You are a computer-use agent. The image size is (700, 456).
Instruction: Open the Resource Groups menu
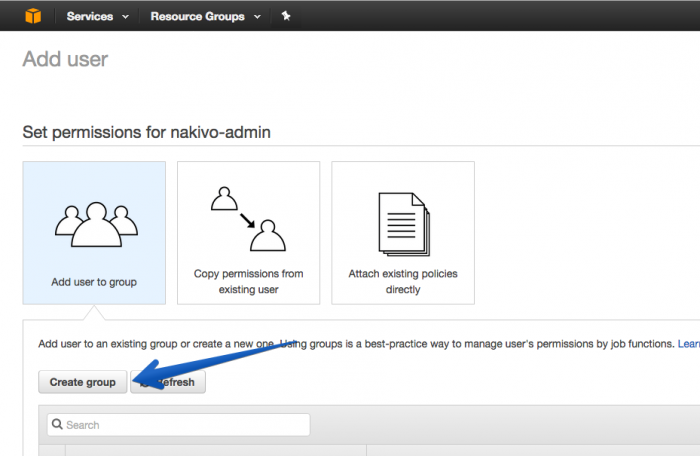pos(197,17)
